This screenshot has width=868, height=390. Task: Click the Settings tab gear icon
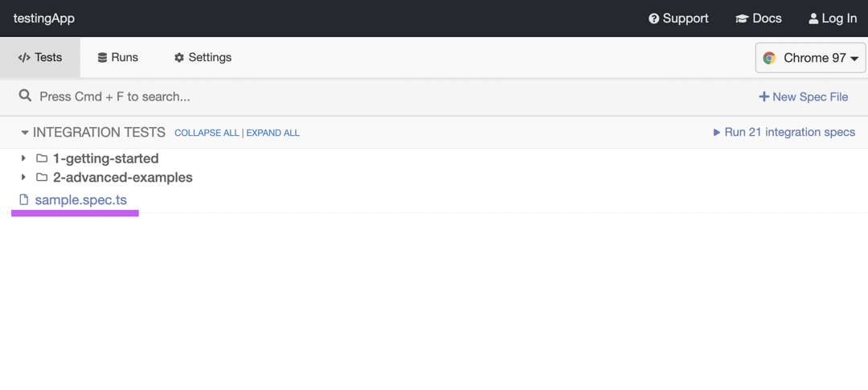click(x=178, y=58)
